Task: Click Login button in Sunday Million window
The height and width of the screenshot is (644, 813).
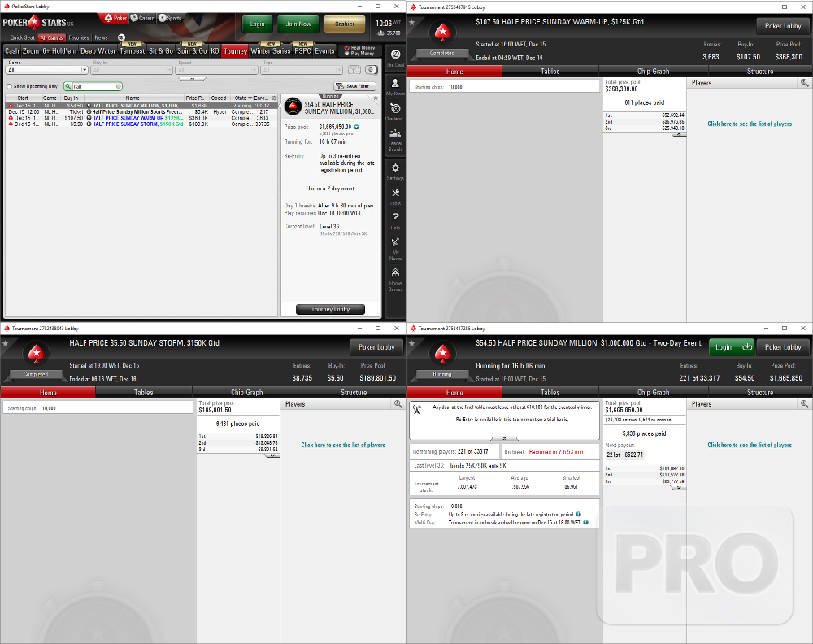Action: tap(731, 347)
